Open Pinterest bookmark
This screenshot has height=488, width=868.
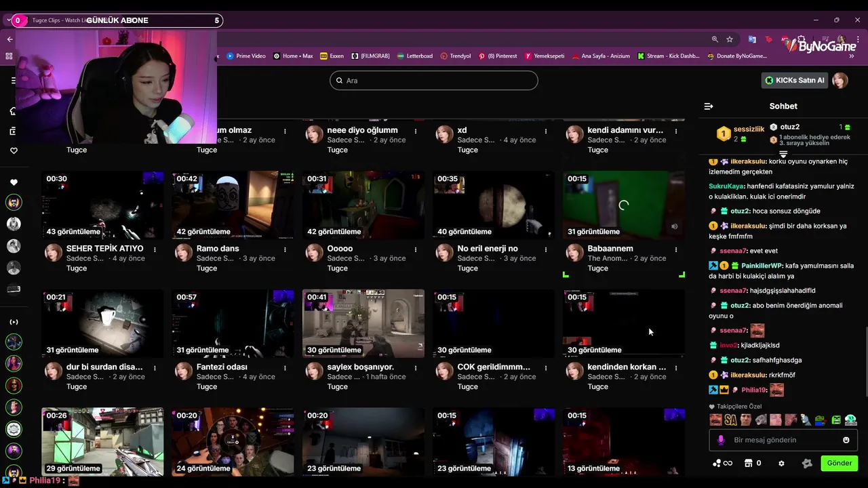click(x=497, y=56)
